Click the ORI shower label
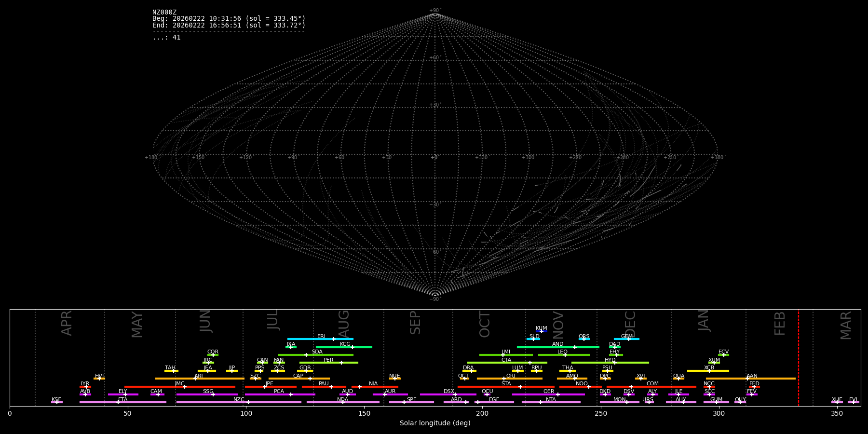Viewport: 868px width, 434px height. click(x=511, y=376)
